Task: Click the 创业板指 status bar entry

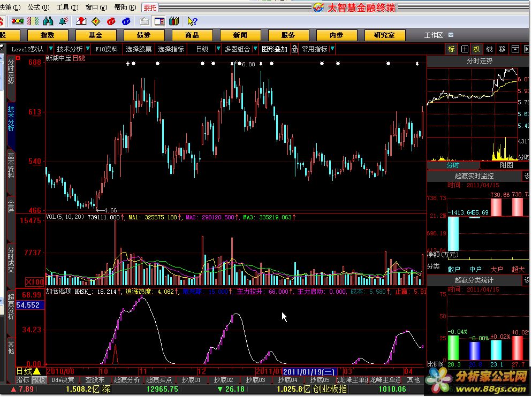Action: 330,389
